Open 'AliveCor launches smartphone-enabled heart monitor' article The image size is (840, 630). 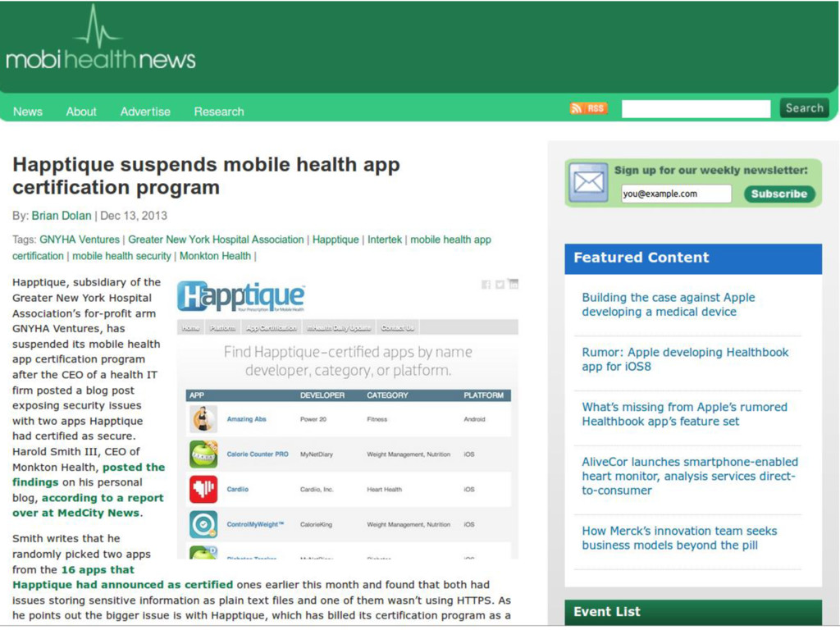coord(690,476)
